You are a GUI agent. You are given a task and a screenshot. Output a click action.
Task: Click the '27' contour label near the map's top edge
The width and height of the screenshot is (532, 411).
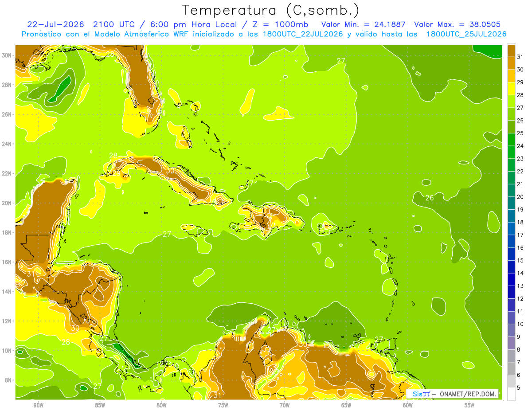pos(341,61)
